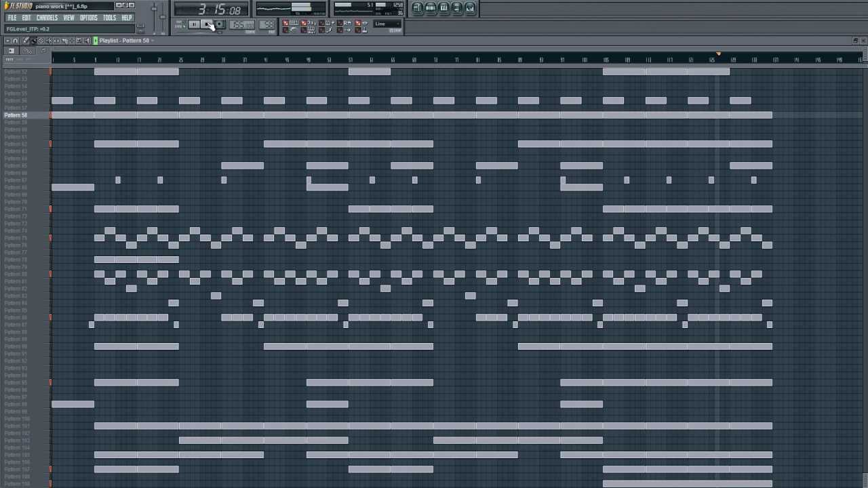Click the pattern clips view icon
The image size is (868, 488).
pyautogui.click(x=11, y=51)
